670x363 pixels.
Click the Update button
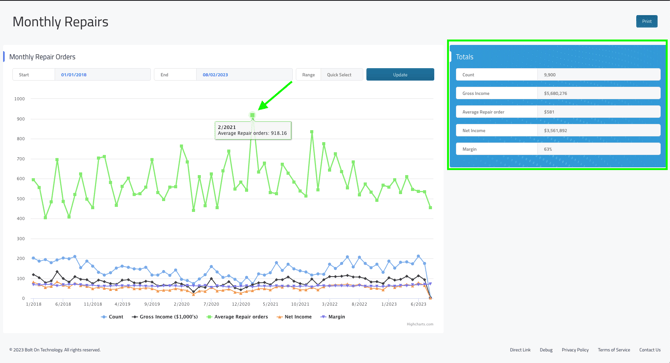tap(400, 75)
